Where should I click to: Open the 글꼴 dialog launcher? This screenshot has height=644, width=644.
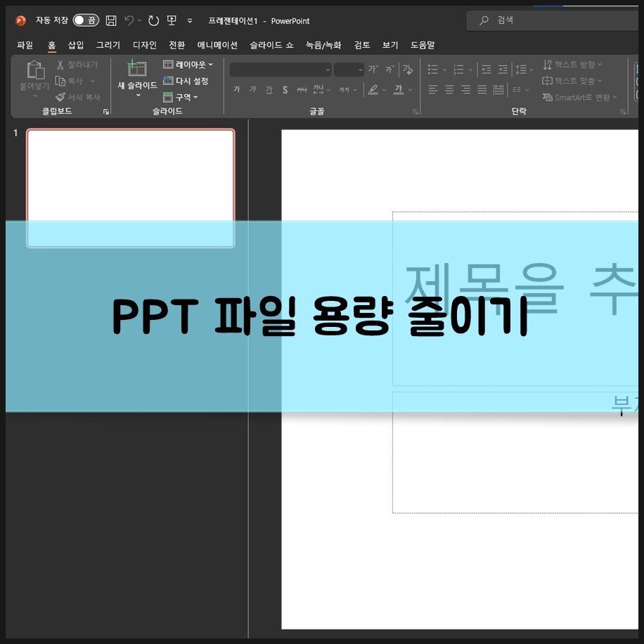pos(416,112)
